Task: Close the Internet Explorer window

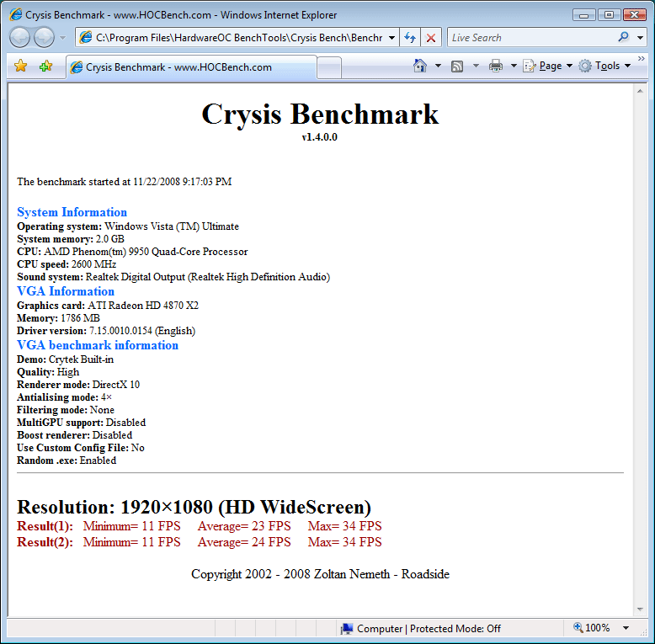Action: click(634, 15)
